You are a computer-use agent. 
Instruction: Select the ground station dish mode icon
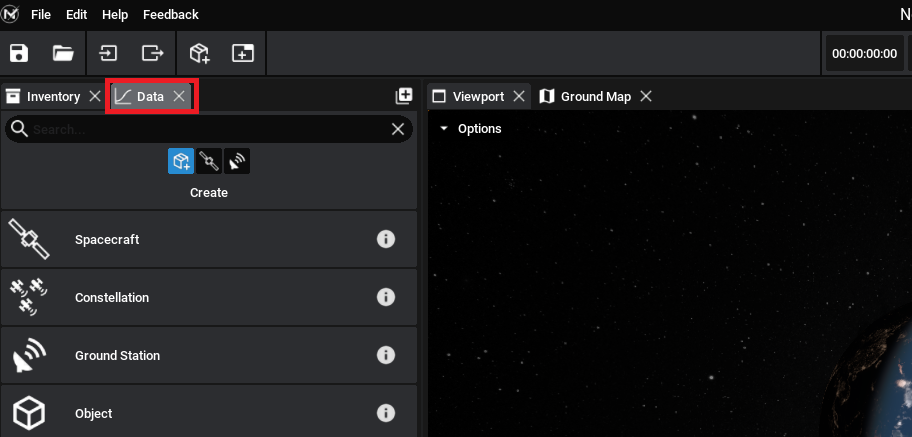(x=237, y=161)
